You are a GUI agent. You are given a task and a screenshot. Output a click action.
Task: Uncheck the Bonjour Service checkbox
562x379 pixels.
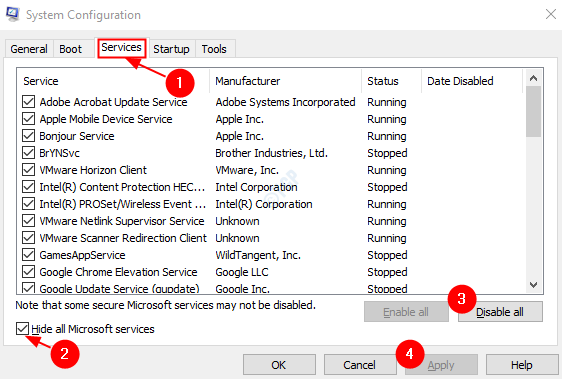point(28,136)
